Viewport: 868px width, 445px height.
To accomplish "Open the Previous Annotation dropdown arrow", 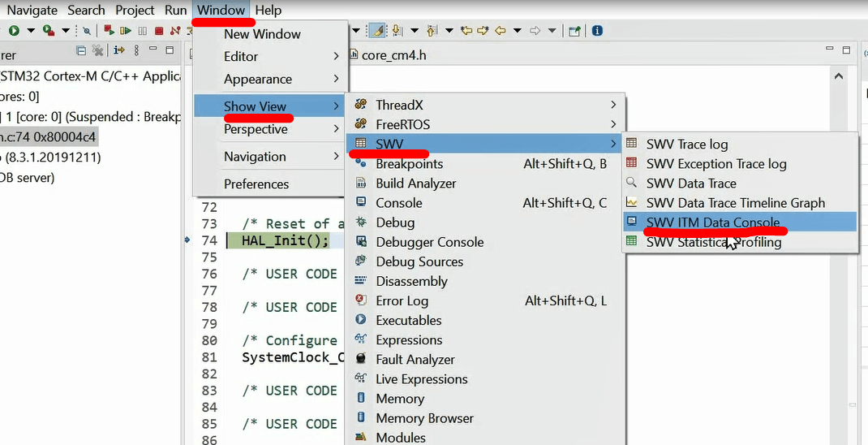I will pyautogui.click(x=449, y=31).
